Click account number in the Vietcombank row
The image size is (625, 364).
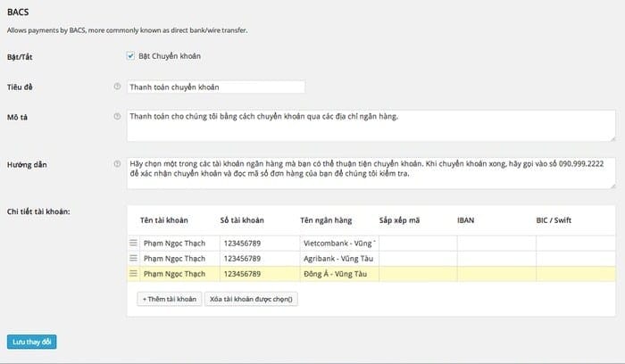click(x=260, y=244)
